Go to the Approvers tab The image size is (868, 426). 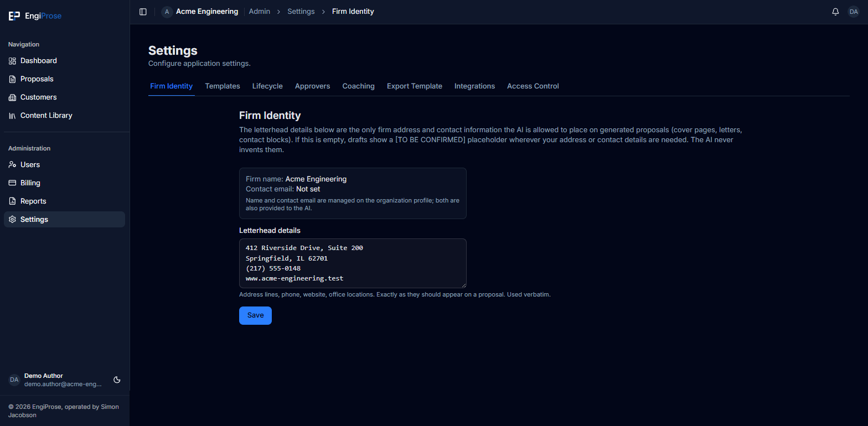coord(312,86)
